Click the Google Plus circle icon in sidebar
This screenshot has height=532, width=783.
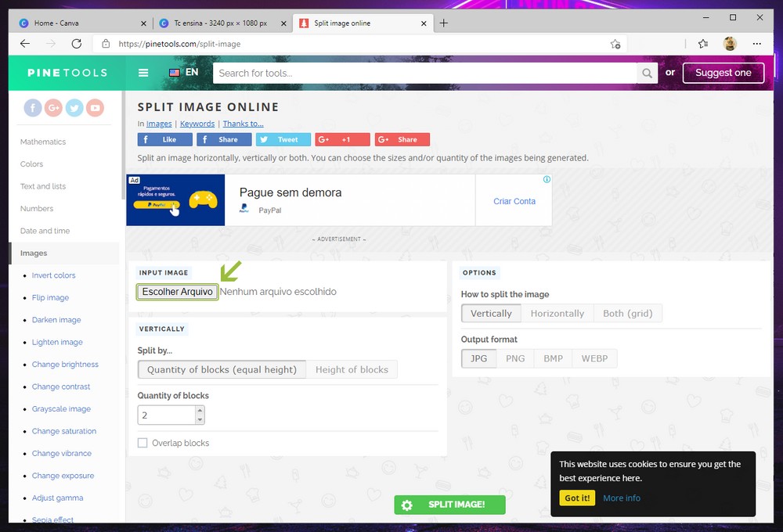pos(53,108)
